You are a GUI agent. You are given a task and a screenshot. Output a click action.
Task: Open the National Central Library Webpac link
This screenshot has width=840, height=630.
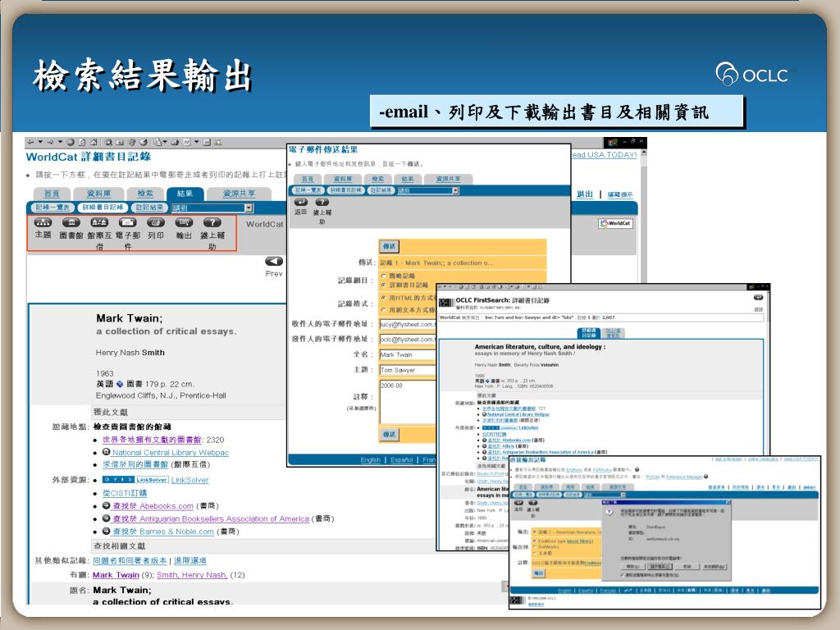click(x=171, y=453)
